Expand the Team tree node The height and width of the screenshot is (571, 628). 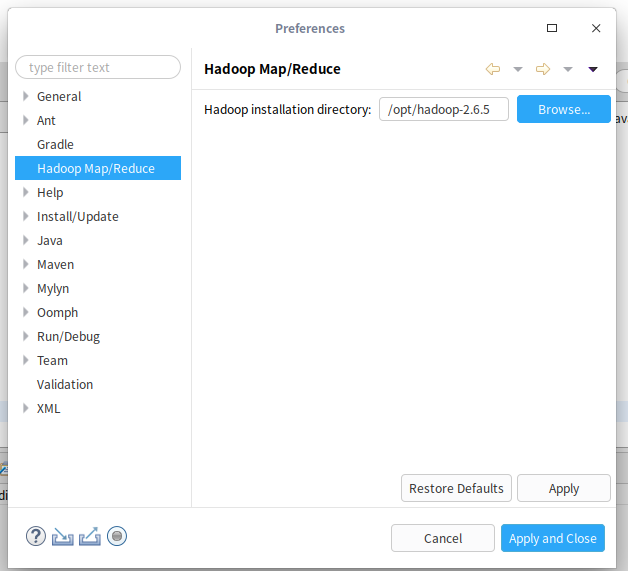pyautogui.click(x=26, y=360)
